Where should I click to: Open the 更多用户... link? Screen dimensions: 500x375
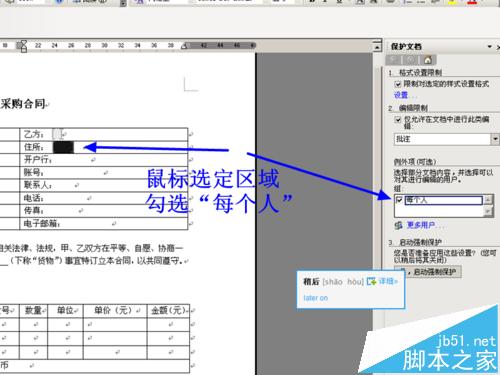tap(422, 225)
